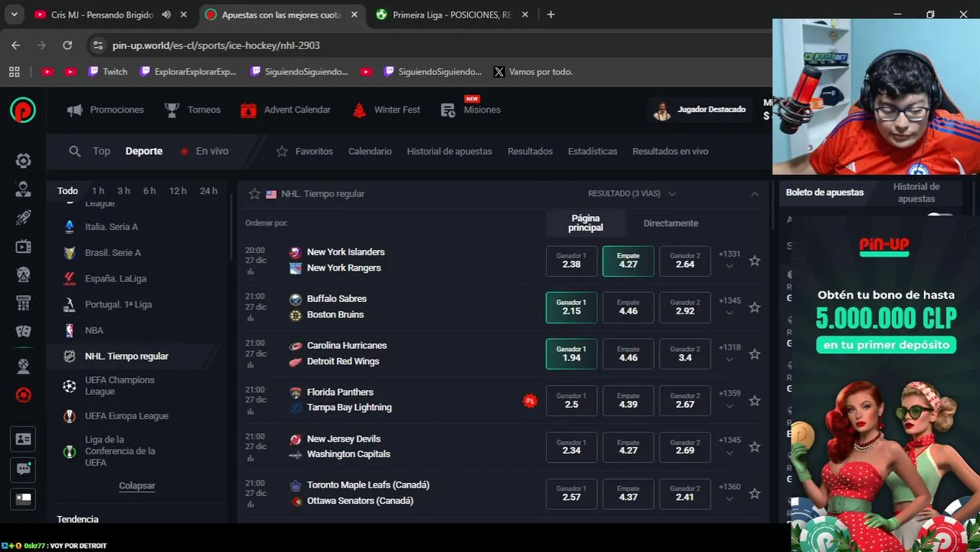Open Estadísticas link

tap(592, 151)
